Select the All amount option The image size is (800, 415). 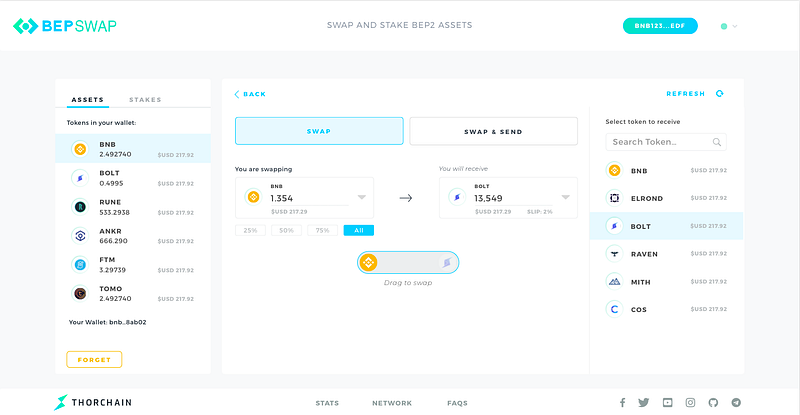(358, 230)
